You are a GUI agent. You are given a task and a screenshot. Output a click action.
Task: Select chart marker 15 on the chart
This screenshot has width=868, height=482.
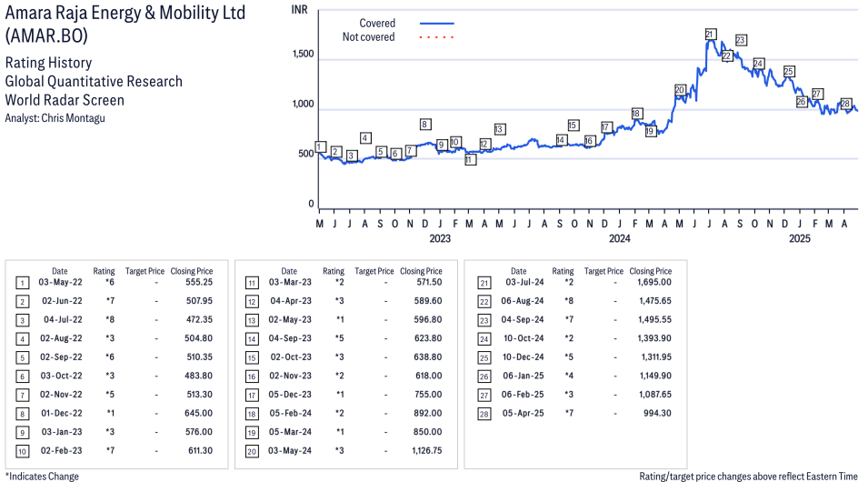click(x=573, y=126)
